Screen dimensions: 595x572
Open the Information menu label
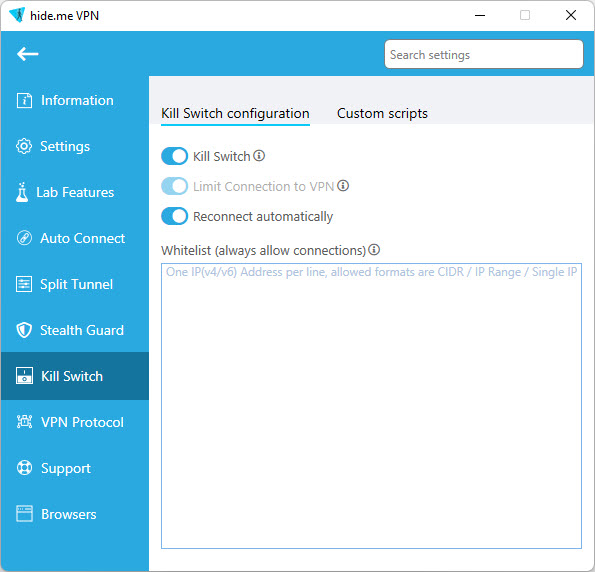pos(77,101)
